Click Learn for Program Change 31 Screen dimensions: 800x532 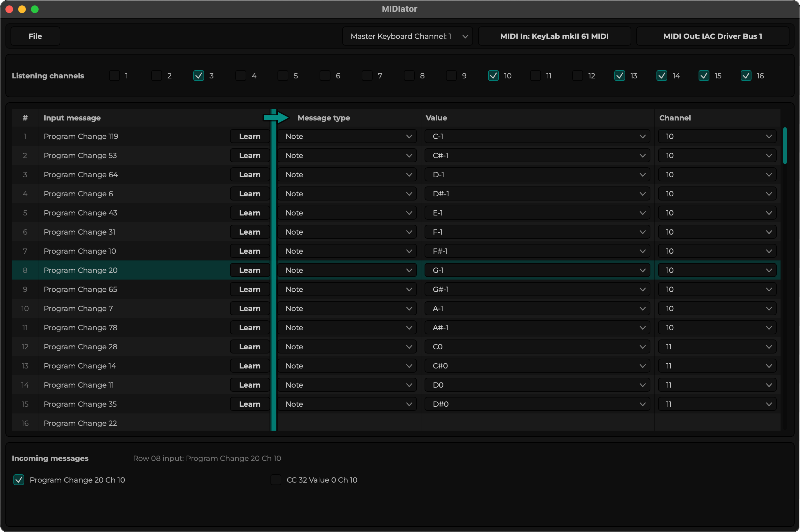tap(250, 232)
